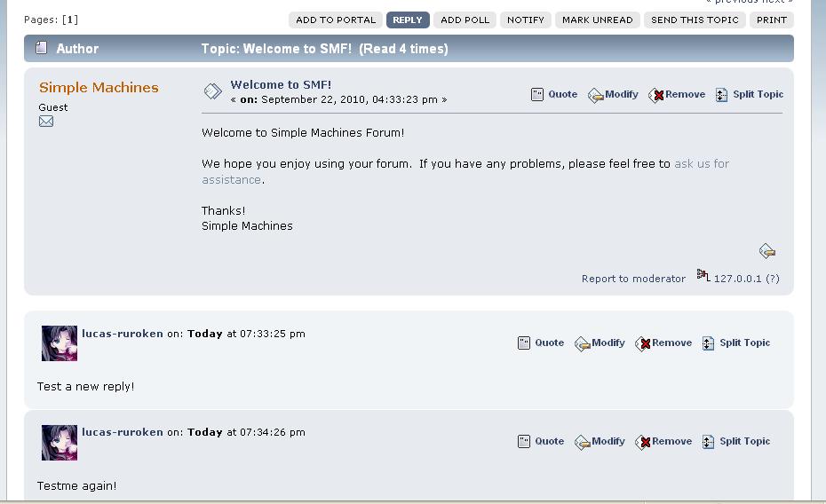
Task: Click the Report to moderator link
Action: [633, 279]
